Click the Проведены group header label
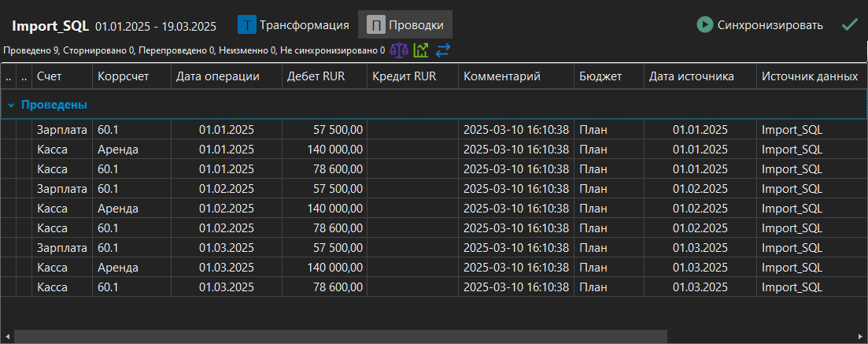The height and width of the screenshot is (344, 868). click(54, 105)
